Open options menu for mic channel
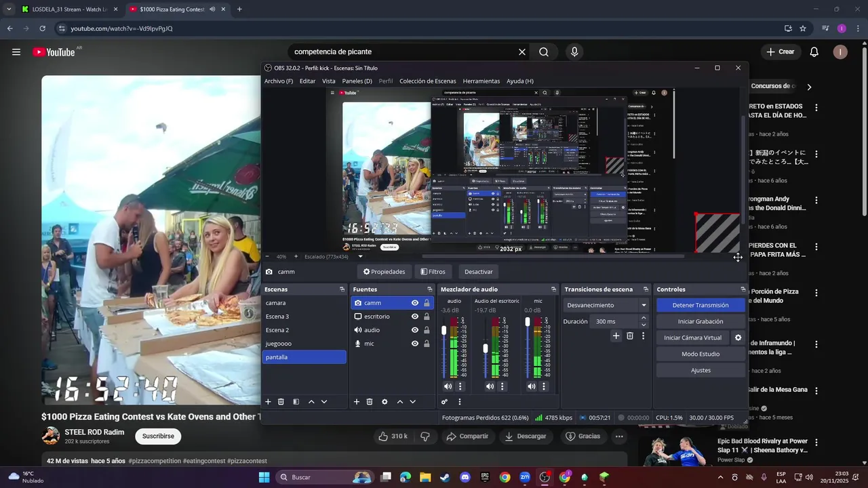Viewport: 868px width, 488px height. tap(545, 386)
